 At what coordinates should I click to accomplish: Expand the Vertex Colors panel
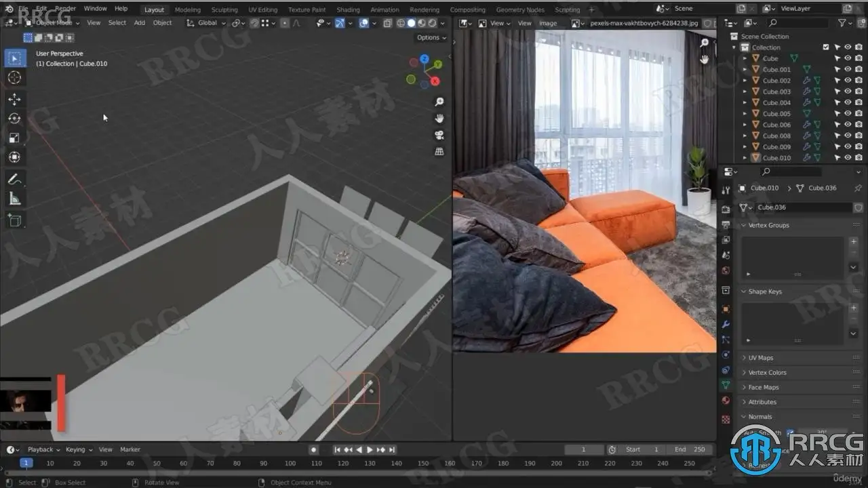point(767,373)
